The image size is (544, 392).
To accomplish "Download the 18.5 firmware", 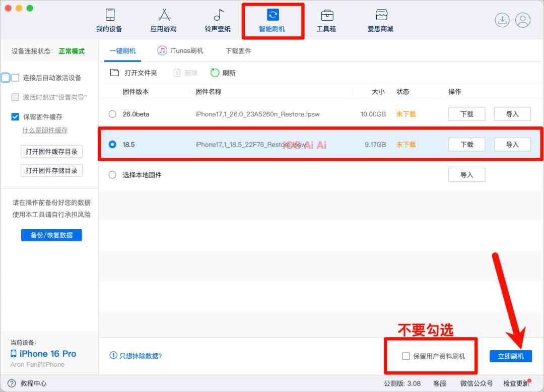I will 466,144.
